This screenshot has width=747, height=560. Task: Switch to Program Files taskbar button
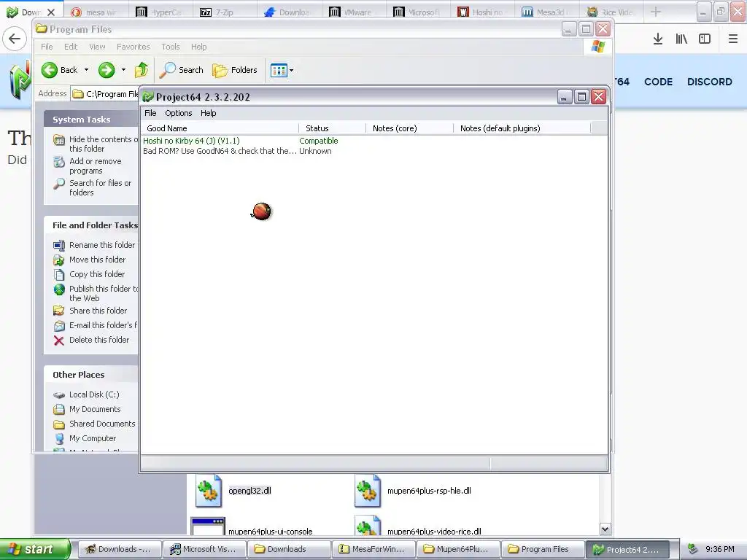tap(543, 549)
